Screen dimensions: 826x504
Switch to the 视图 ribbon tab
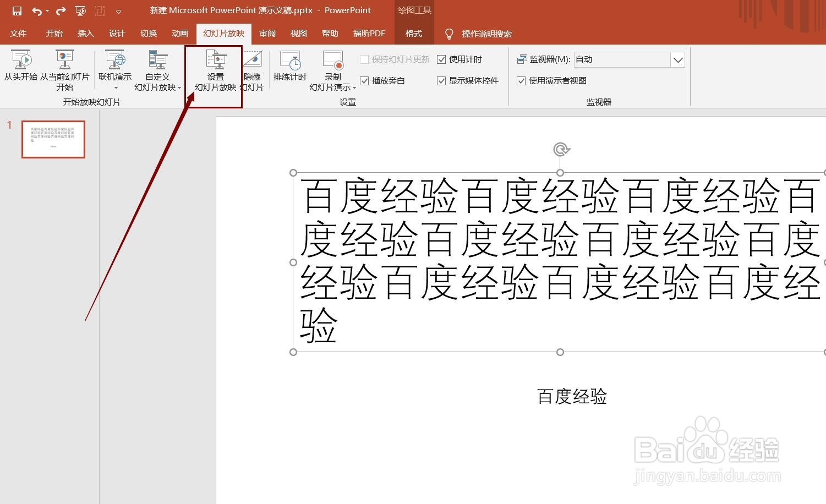tap(299, 34)
